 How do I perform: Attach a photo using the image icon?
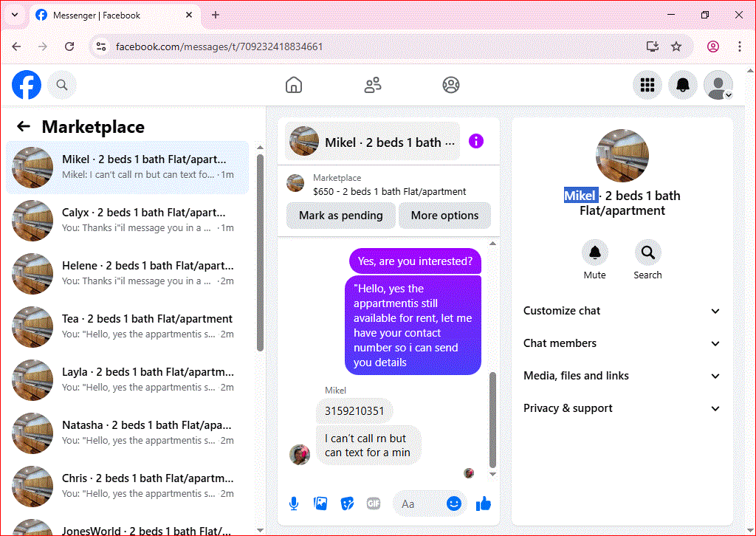pos(320,504)
